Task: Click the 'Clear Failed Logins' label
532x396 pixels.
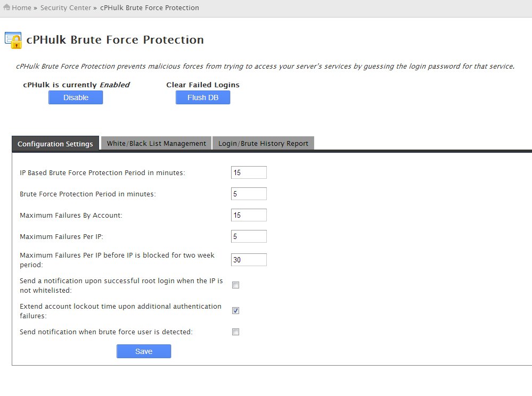Action: click(203, 85)
